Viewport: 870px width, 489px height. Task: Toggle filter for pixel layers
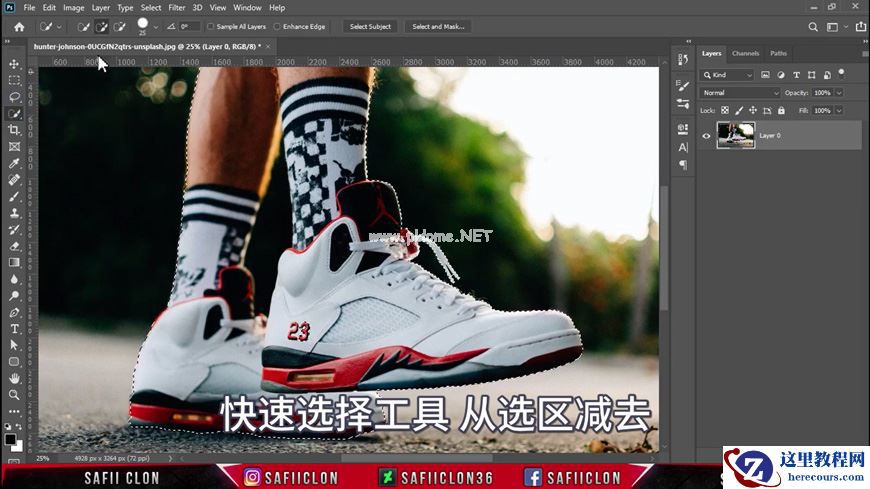point(765,75)
